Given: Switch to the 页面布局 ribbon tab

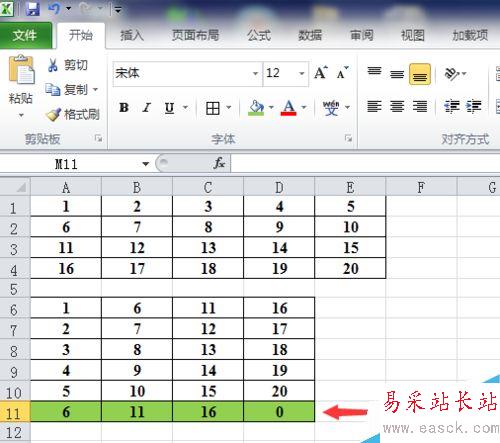Looking at the screenshot, I should tap(195, 35).
